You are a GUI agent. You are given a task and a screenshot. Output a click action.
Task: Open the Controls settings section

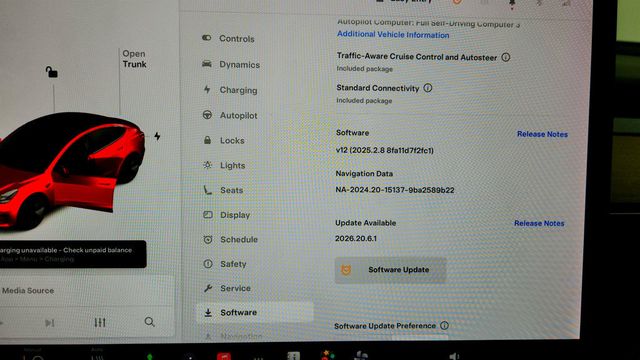(228, 38)
